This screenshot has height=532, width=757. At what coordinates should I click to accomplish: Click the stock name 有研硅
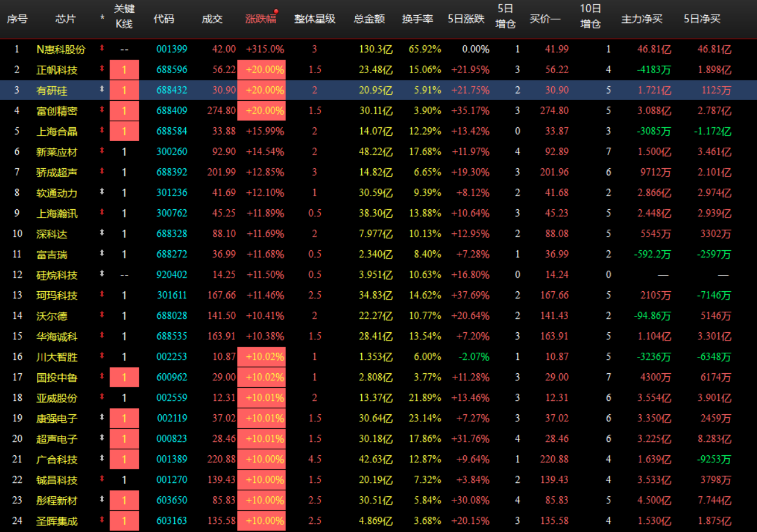pyautogui.click(x=52, y=90)
